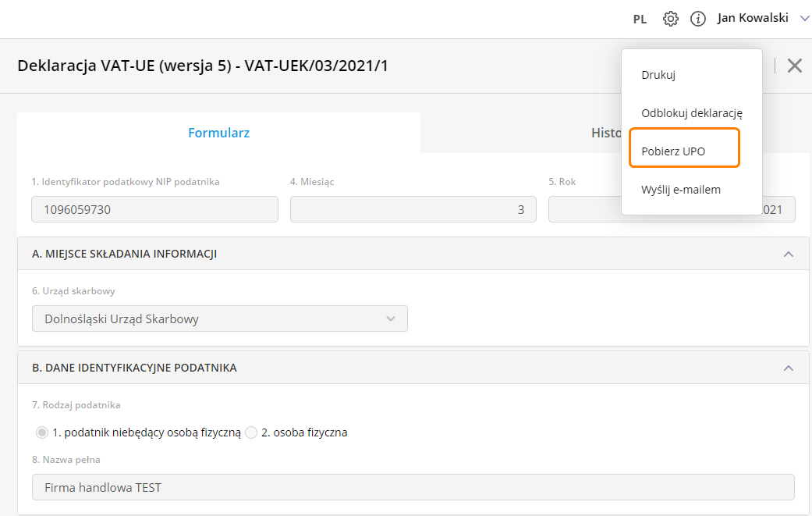The image size is (812, 516).
Task: Open the settings gear icon
Action: (x=670, y=19)
